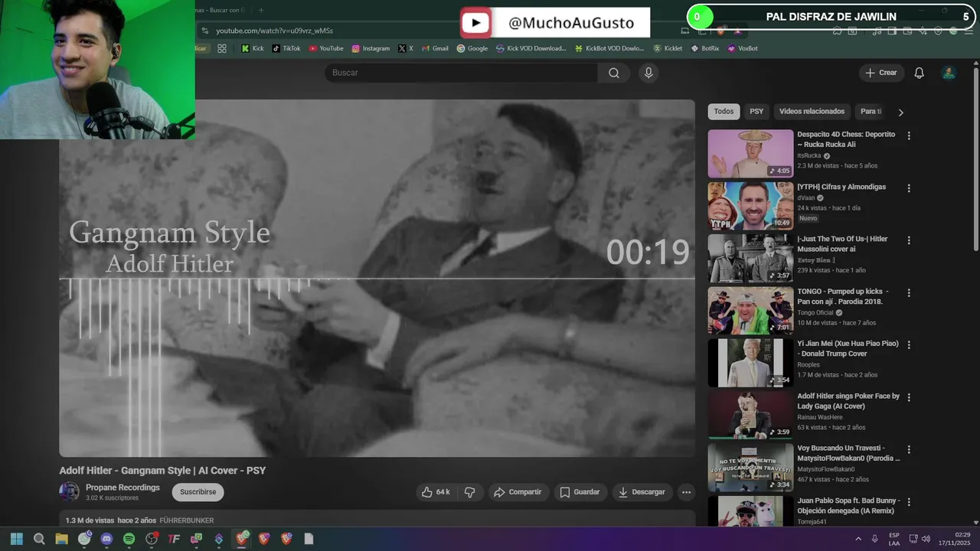Click the Suscribirse button
Viewport: 980px width, 551px height.
tap(198, 492)
